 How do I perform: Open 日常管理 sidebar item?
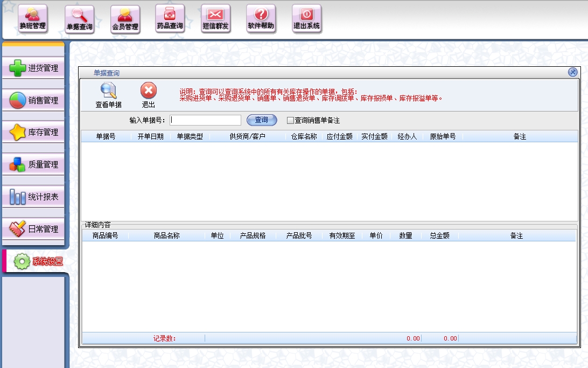pyautogui.click(x=33, y=230)
